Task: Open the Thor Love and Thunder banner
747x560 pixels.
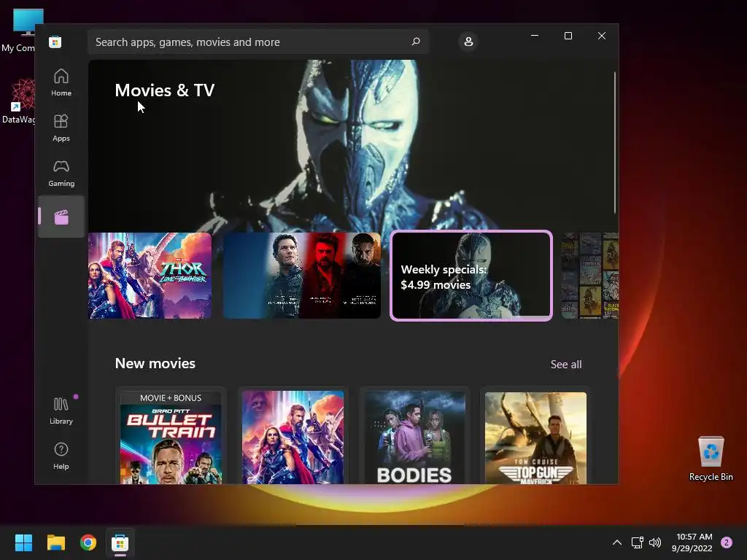Action: click(x=150, y=276)
